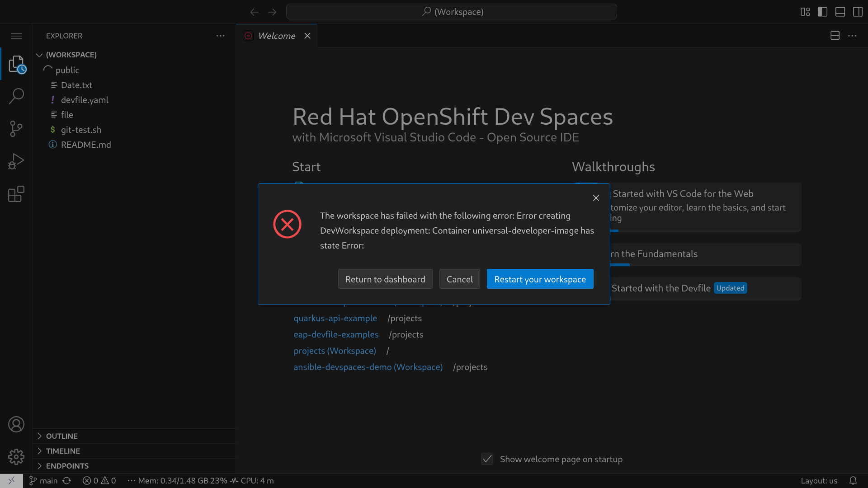The height and width of the screenshot is (488, 868).
Task: Expand the TIMELINE section
Action: [x=63, y=451]
